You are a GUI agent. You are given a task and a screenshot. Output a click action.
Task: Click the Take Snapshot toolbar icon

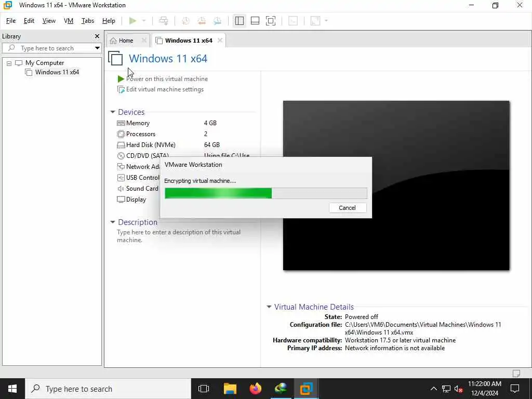click(x=185, y=21)
